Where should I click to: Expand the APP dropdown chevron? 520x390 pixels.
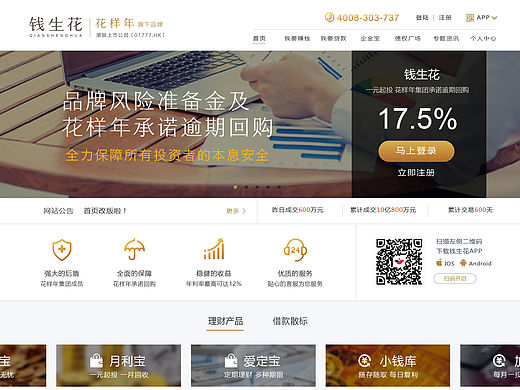coord(494,18)
